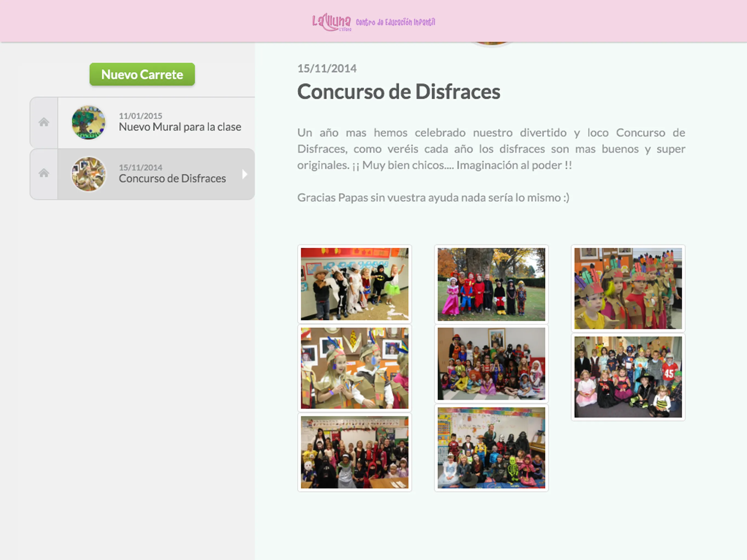Open classroom photo with Darth Vader costume

click(x=355, y=452)
